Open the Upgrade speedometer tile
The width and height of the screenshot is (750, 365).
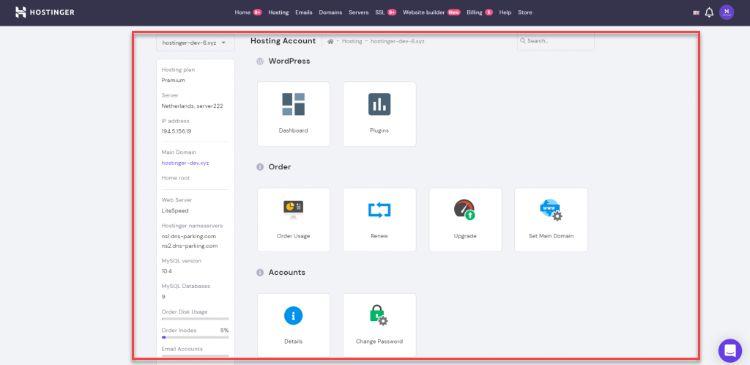pos(465,220)
